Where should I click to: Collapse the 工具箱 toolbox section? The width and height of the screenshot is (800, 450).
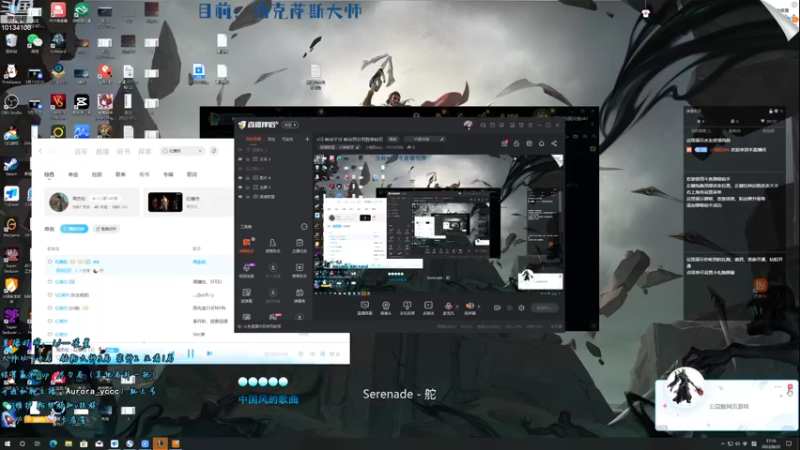coord(304,227)
